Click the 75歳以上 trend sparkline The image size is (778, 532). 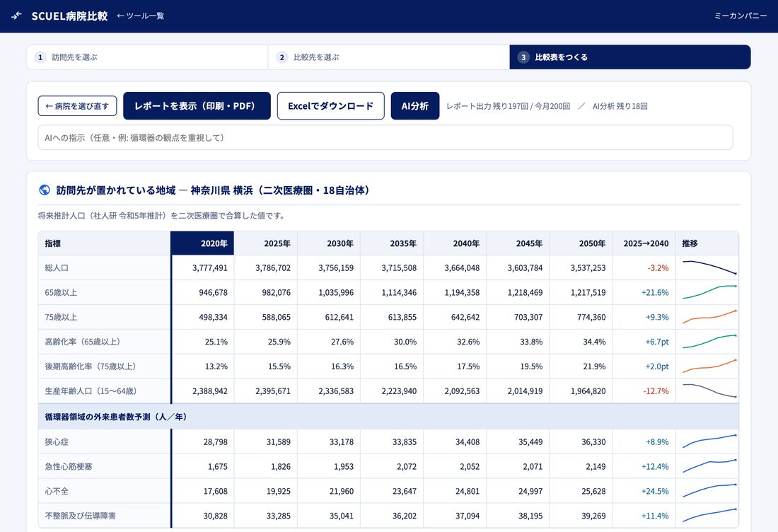(709, 317)
